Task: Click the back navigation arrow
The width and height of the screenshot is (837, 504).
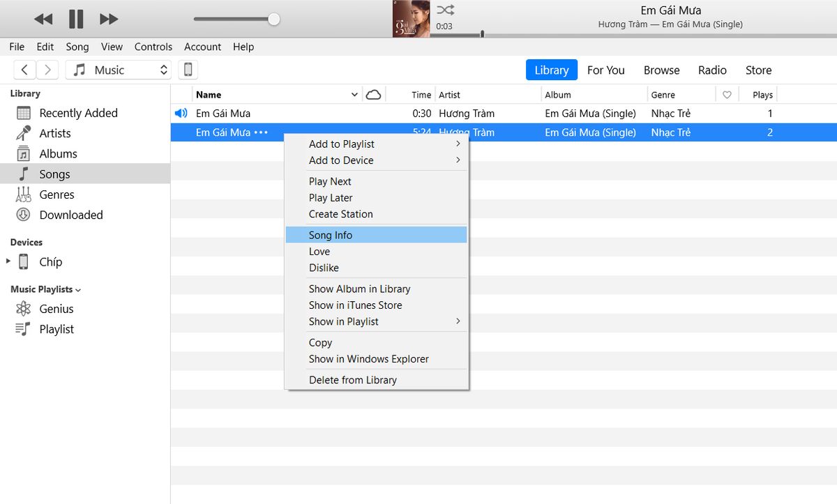Action: (x=24, y=70)
